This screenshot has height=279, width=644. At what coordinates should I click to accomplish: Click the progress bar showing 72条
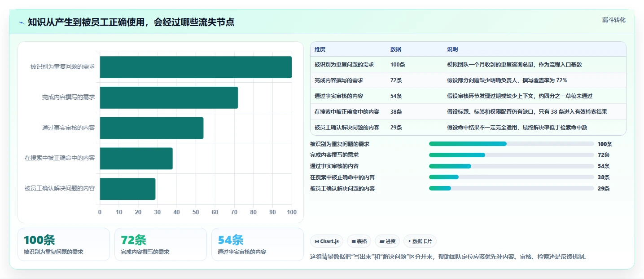[512, 155]
